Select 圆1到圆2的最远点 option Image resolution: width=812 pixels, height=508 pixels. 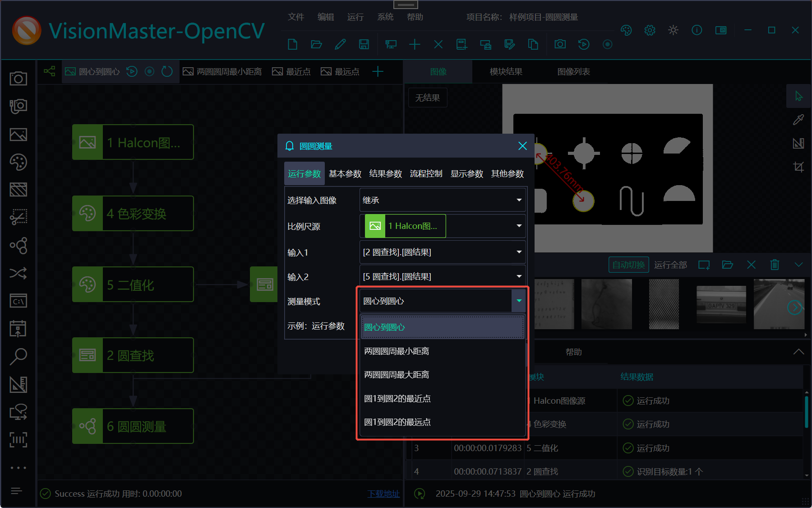click(x=443, y=422)
